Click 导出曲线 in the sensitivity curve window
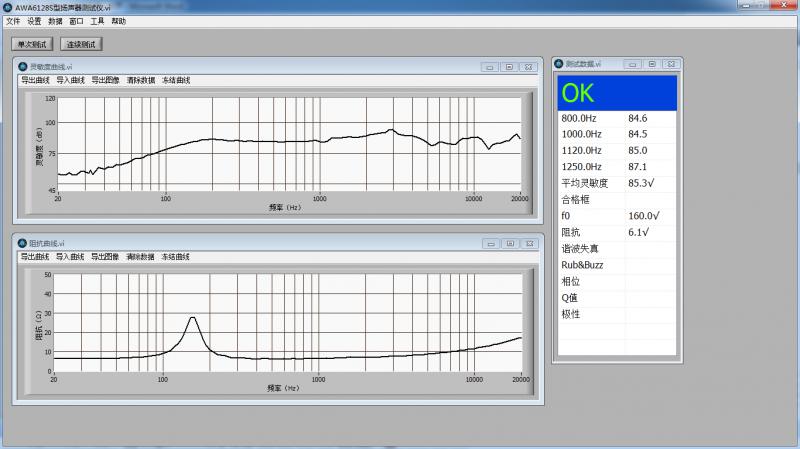Image resolution: width=800 pixels, height=449 pixels. [35, 80]
